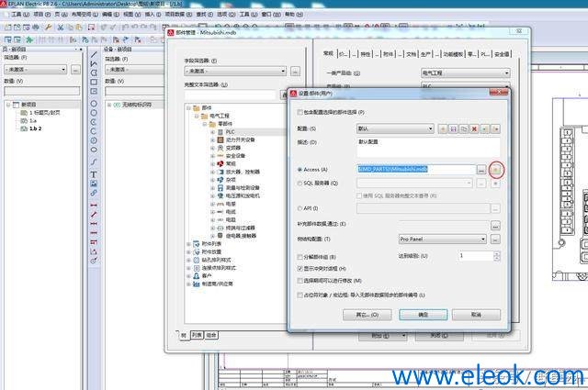Collapse the 零部件 tree node
Viewport: 588px width, 390px height.
click(204, 124)
